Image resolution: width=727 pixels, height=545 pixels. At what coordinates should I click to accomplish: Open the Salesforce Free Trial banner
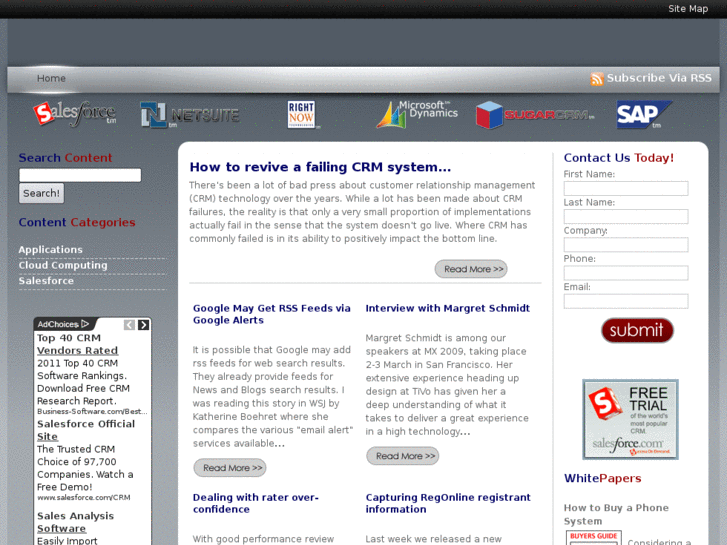(630, 419)
